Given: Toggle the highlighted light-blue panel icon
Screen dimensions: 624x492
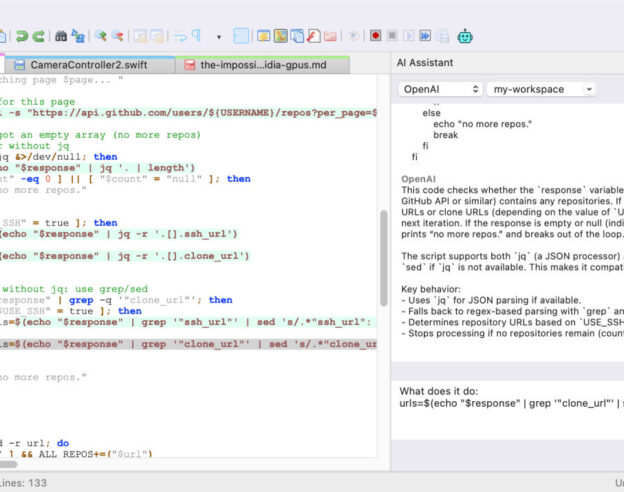Looking at the screenshot, I should coord(241,36).
